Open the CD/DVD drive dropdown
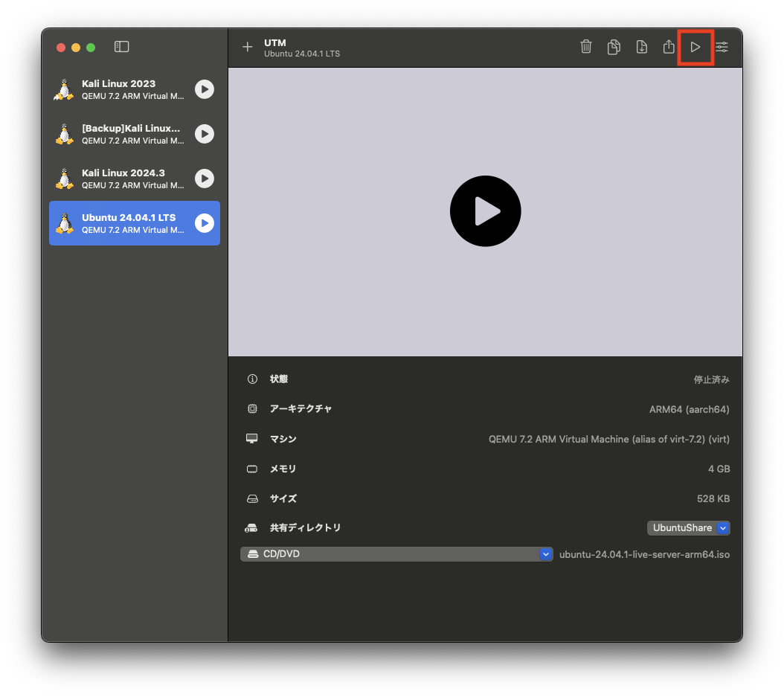Image resolution: width=784 pixels, height=697 pixels. (x=396, y=554)
